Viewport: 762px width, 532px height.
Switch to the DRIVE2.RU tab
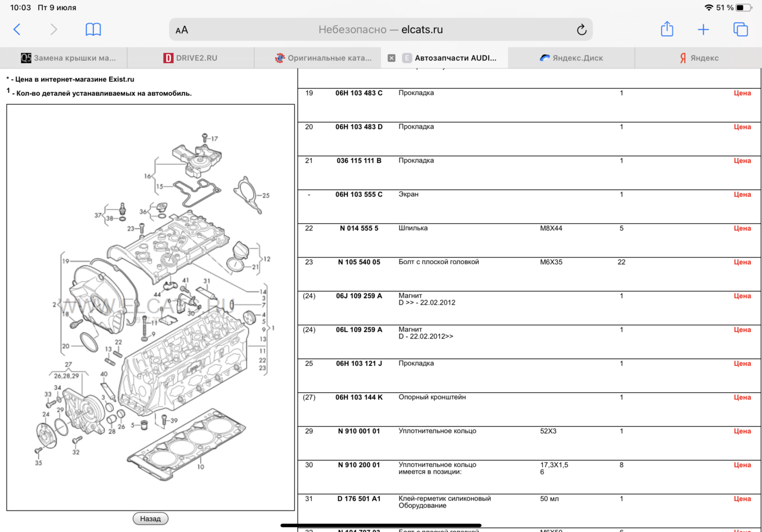click(x=190, y=58)
